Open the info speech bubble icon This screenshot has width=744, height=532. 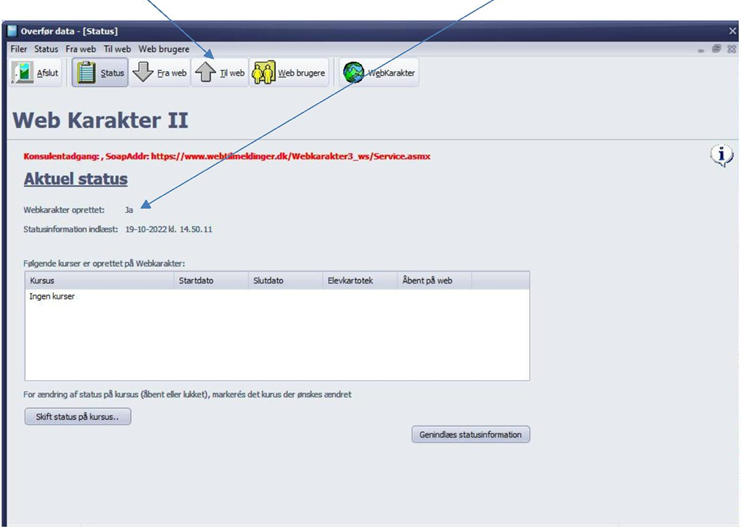[x=722, y=155]
